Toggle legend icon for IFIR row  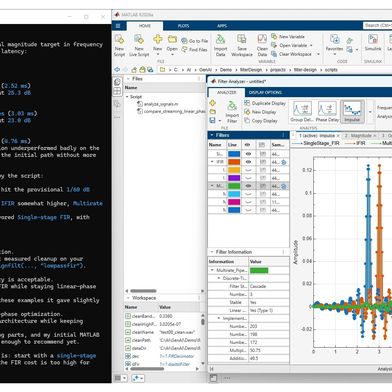pos(262,162)
